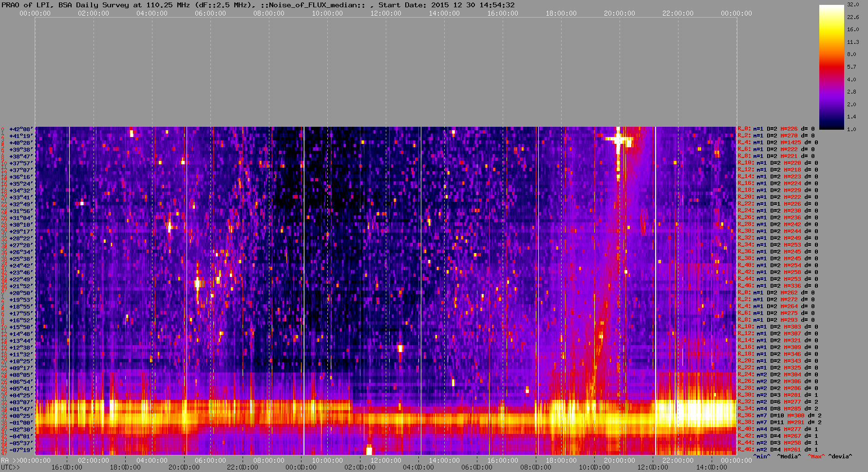Screen dimensions: 868x472
Task: Click the 18:00:00 label on the bottom RA axis
Action: 561,461
